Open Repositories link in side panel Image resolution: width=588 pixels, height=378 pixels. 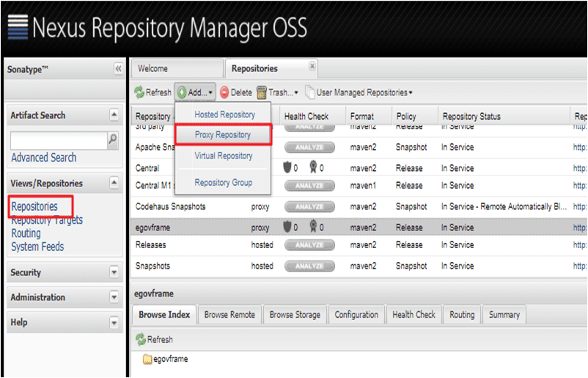34,206
